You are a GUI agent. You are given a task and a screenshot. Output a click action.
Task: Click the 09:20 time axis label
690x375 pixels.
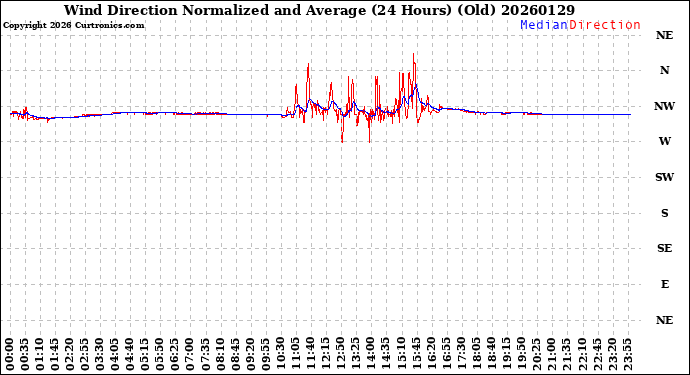[x=250, y=355]
